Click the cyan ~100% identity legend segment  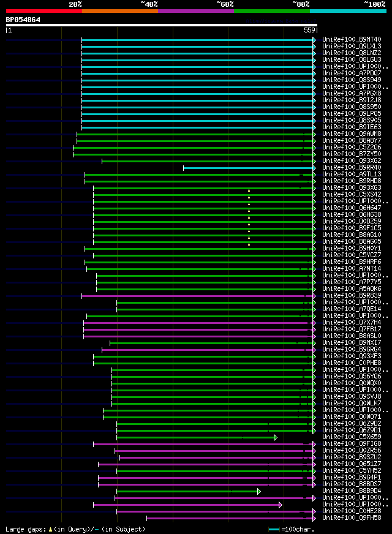click(348, 11)
